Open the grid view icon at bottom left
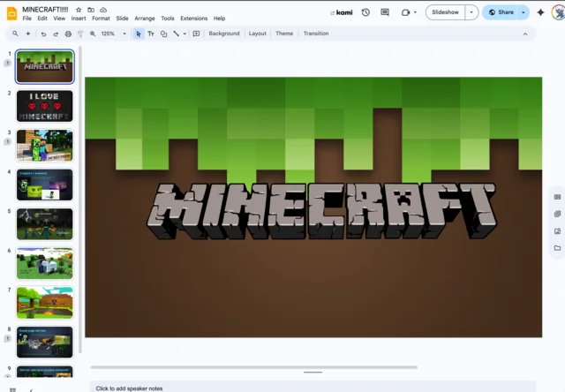Screen dimensions: 565x392 click(12, 390)
